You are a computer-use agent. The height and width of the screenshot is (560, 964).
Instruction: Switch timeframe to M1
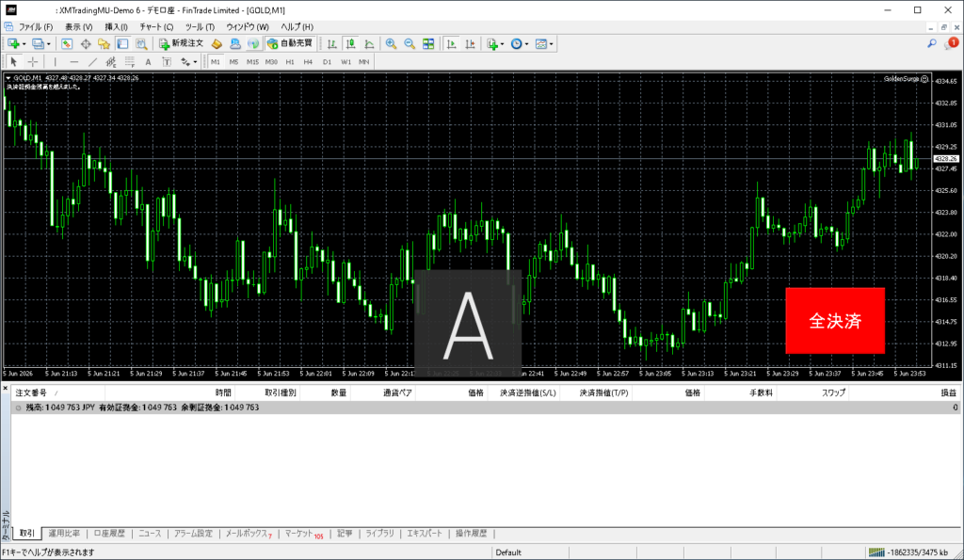(216, 61)
